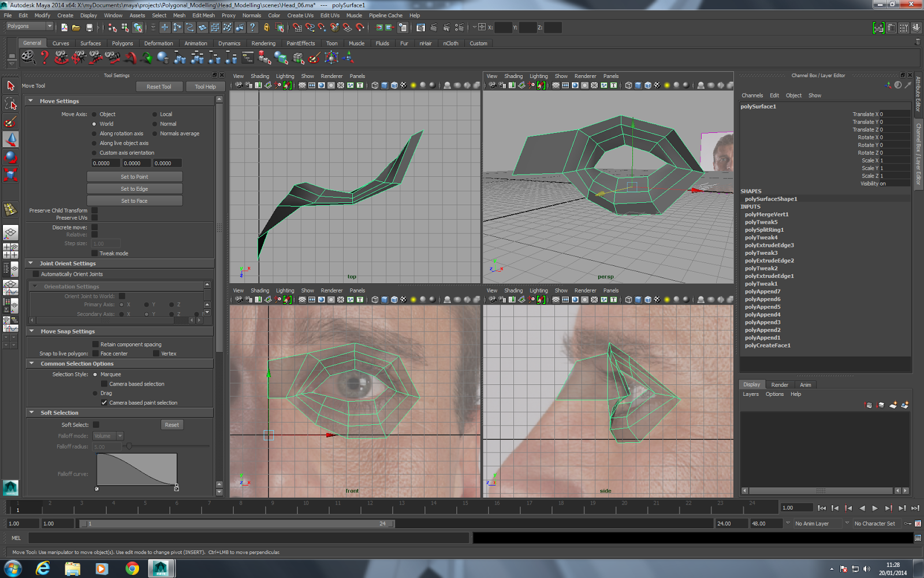924x578 pixels.
Task: Enable the Tweak mode checkbox
Action: 95,253
